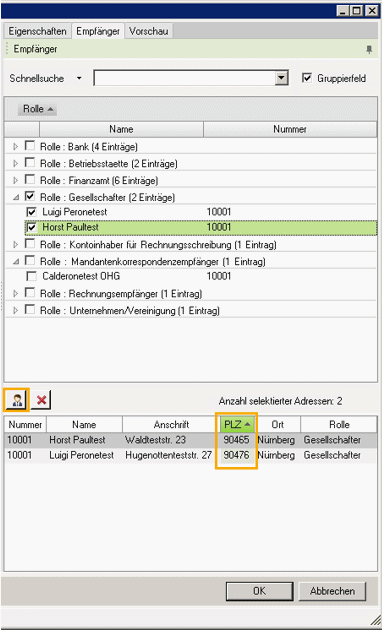Expand the Unternehmen/Vereinigung group
This screenshot has width=382, height=630.
[x=16, y=310]
